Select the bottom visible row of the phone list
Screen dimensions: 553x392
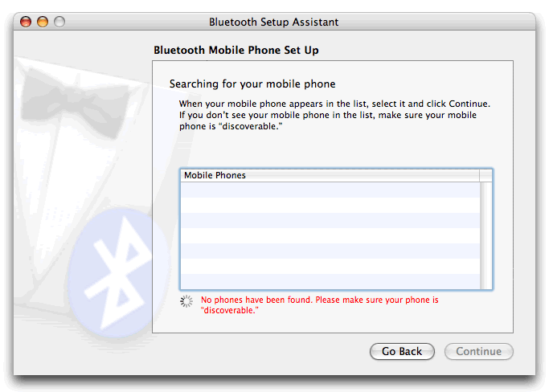click(x=329, y=281)
